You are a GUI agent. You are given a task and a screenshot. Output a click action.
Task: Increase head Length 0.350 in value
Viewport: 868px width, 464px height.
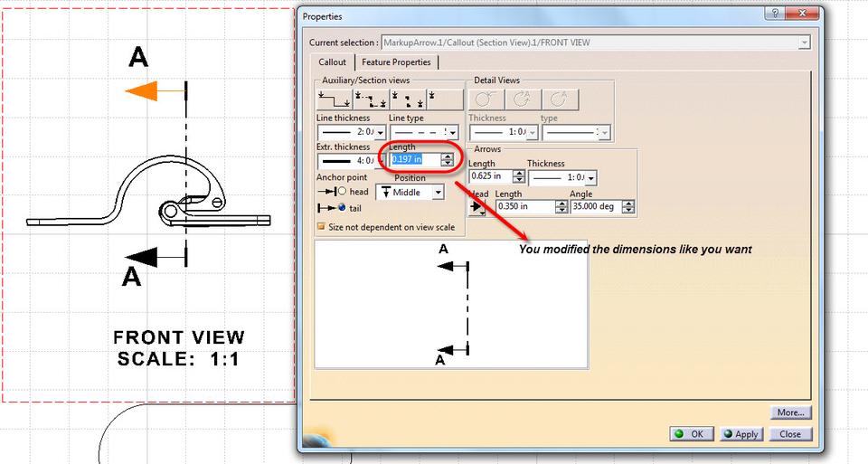(561, 204)
